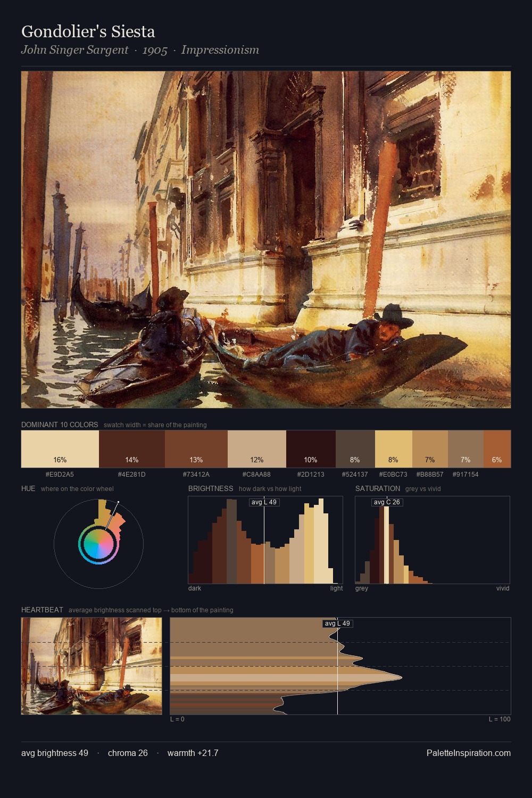Viewport: 532px width, 798px height.
Task: Click the BRIGHTNESS section heading
Action: [211, 488]
